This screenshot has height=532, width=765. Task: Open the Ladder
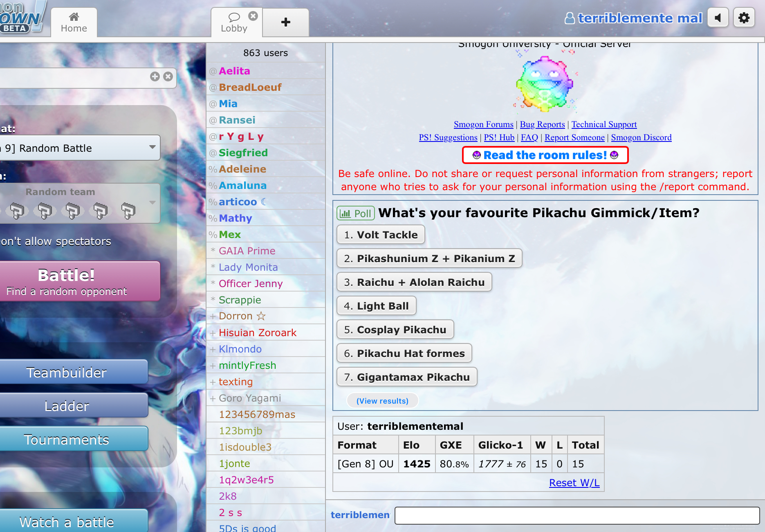pyautogui.click(x=74, y=406)
